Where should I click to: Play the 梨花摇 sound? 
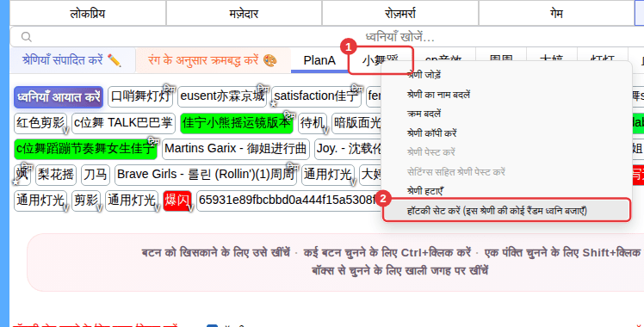(56, 175)
